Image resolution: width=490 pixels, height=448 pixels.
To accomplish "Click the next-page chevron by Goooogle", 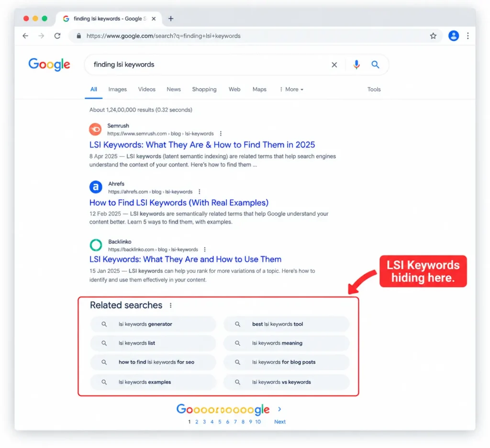I will (279, 409).
